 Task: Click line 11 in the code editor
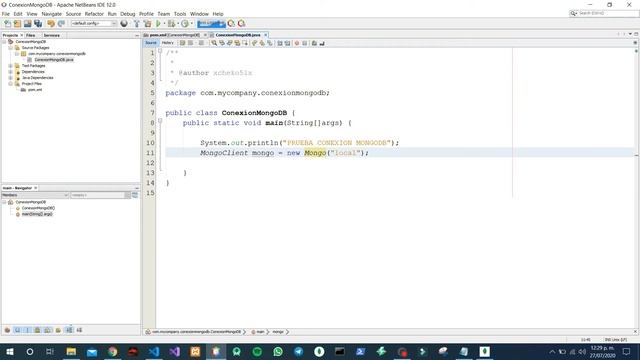click(400, 153)
